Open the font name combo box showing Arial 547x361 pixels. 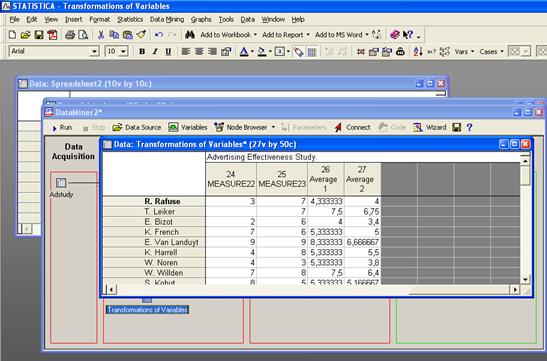[x=54, y=52]
